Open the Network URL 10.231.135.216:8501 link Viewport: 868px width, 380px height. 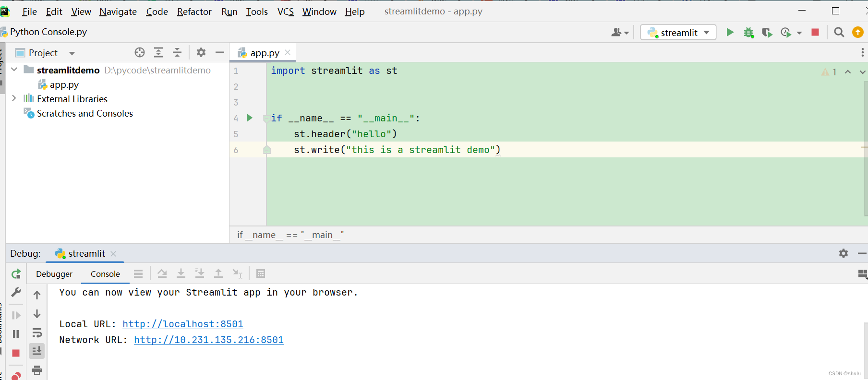tap(209, 340)
